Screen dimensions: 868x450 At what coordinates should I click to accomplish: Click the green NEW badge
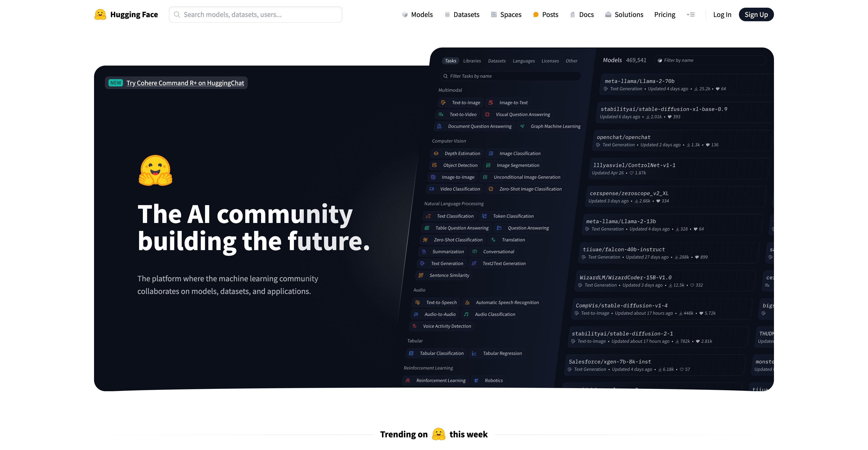pos(116,83)
